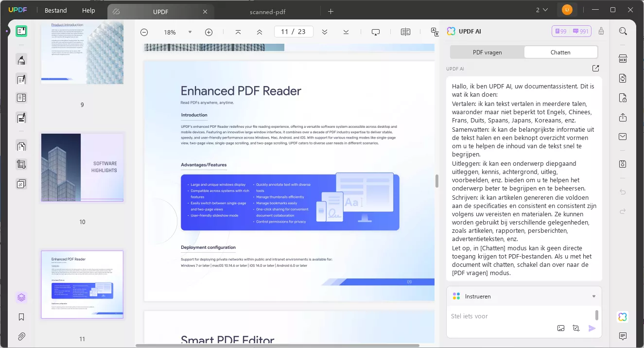
Task: Click the Save as other icon
Action: coord(623,164)
